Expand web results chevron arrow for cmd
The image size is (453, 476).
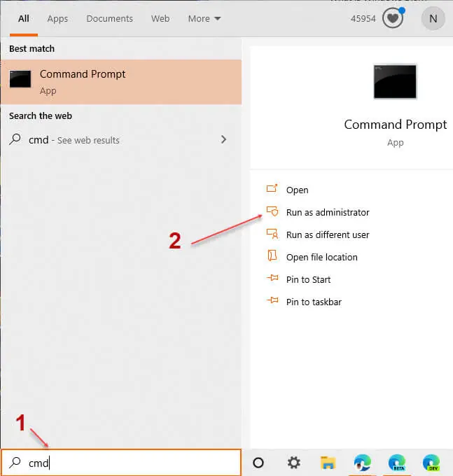(224, 139)
